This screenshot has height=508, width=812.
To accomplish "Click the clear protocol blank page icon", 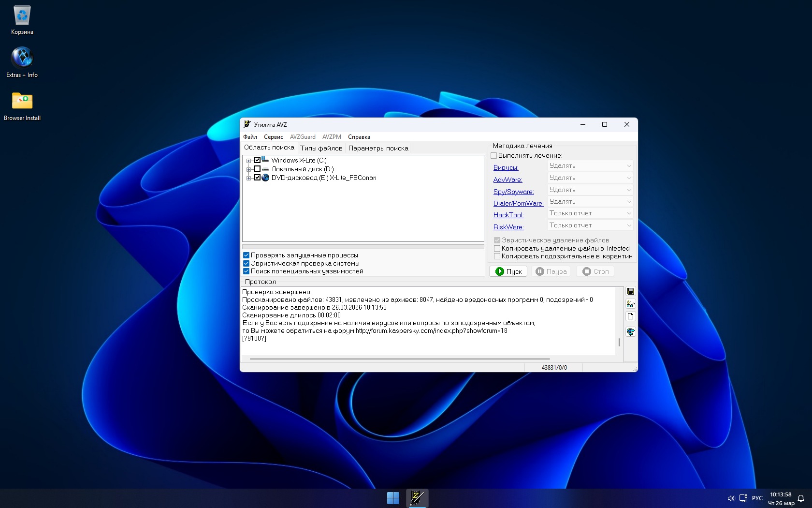I will 630,316.
